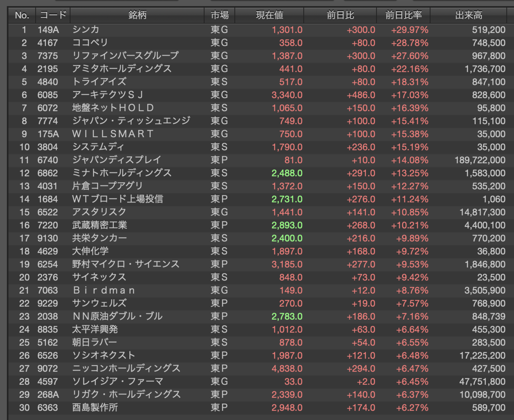Click the 前日比 column header
The image size is (514, 420).
coord(341,15)
